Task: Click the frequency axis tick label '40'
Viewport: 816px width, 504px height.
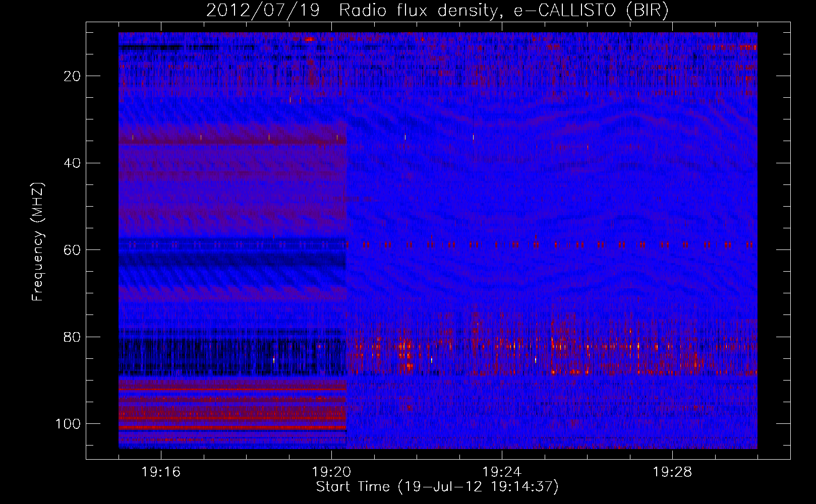Action: 72,163
